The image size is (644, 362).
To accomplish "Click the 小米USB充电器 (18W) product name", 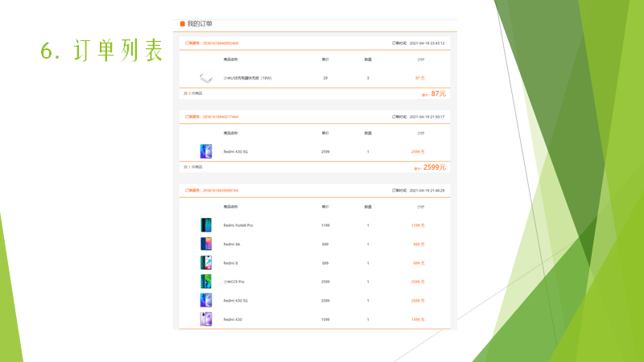I will coord(247,78).
